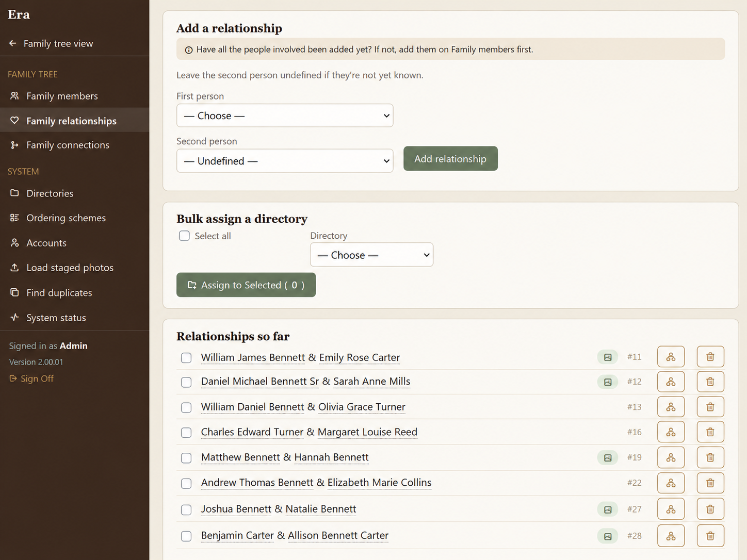Open Olivia Grace Turner's name link
Image resolution: width=747 pixels, height=560 pixels.
[x=362, y=407]
